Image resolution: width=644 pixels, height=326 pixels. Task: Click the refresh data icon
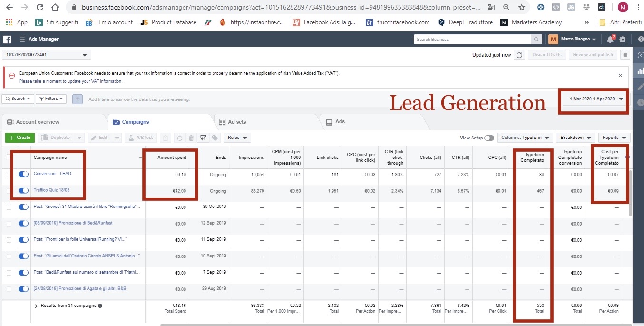(520, 55)
